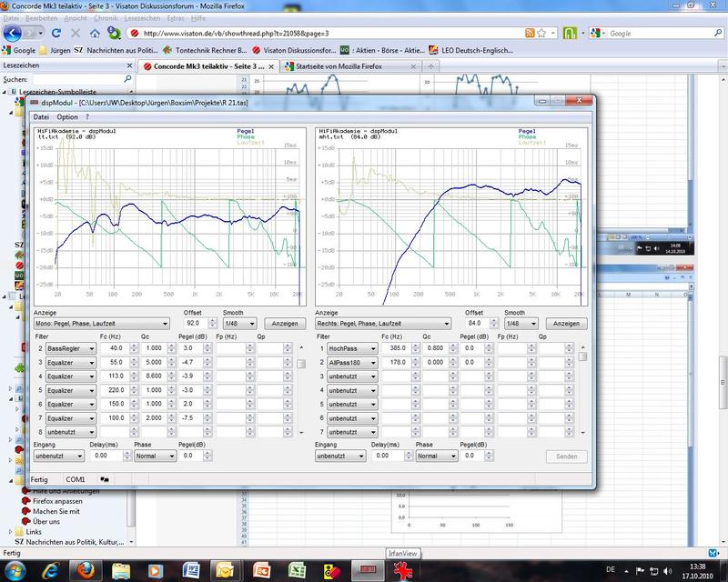Click the left filter list vertical scrollbar
Image resolution: width=728 pixels, height=582 pixels.
(301, 389)
